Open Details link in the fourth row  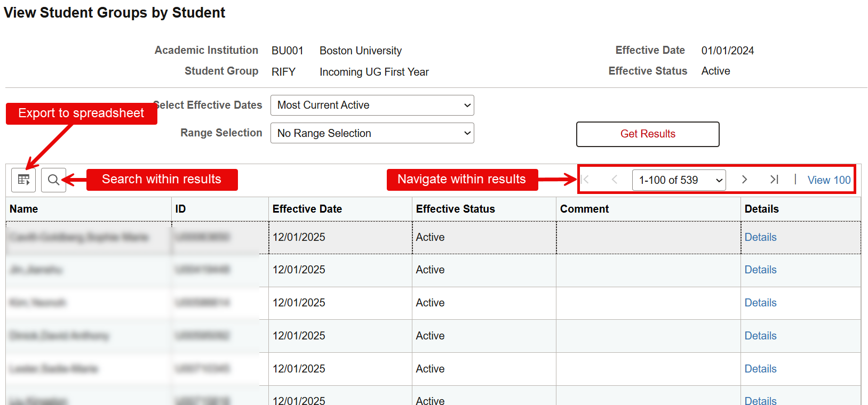pyautogui.click(x=760, y=336)
